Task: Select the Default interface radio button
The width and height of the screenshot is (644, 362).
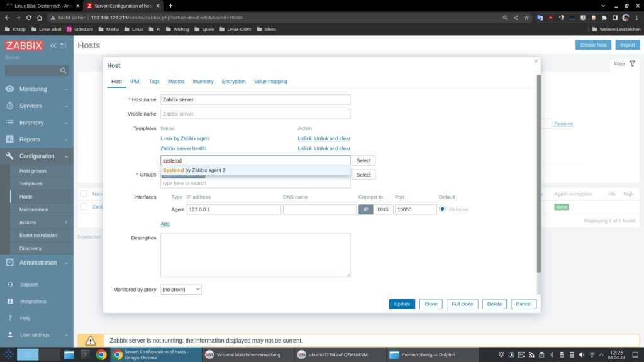Action: [442, 209]
